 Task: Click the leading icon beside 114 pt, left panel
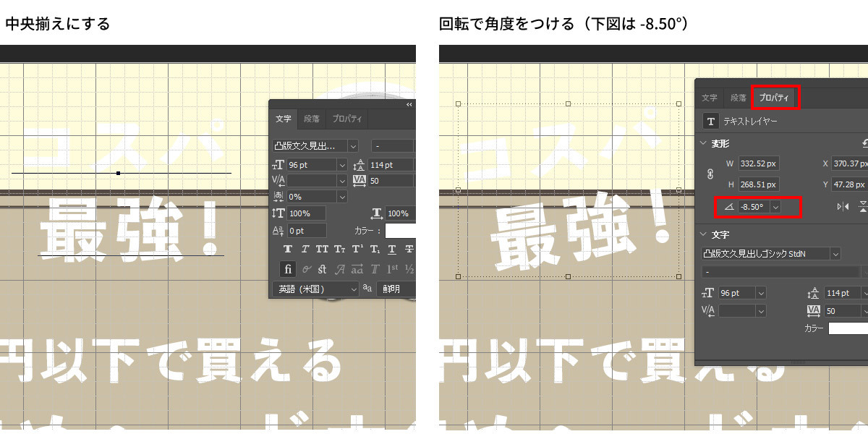[360, 165]
